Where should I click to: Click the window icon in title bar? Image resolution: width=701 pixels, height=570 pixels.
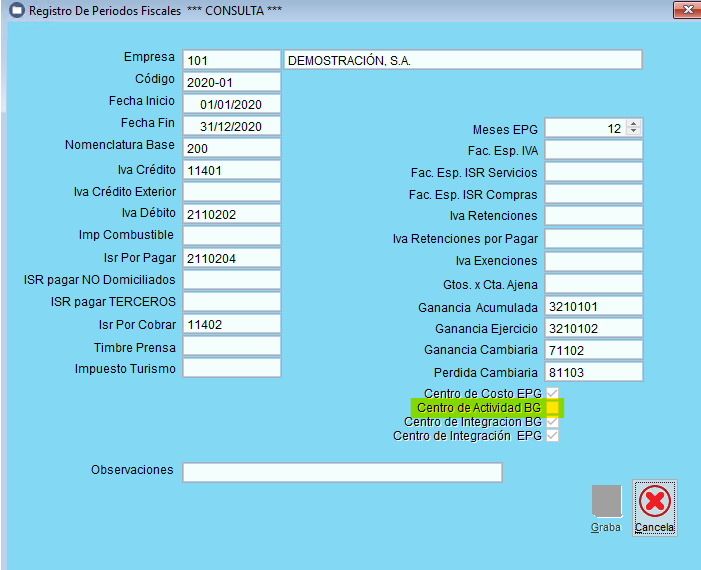click(15, 11)
